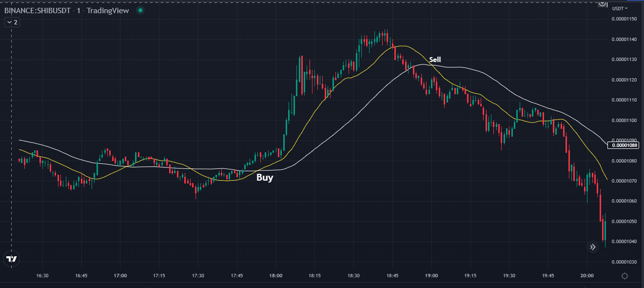This screenshot has width=644, height=288.
Task: Select the Buy text annotation
Action: (265, 178)
